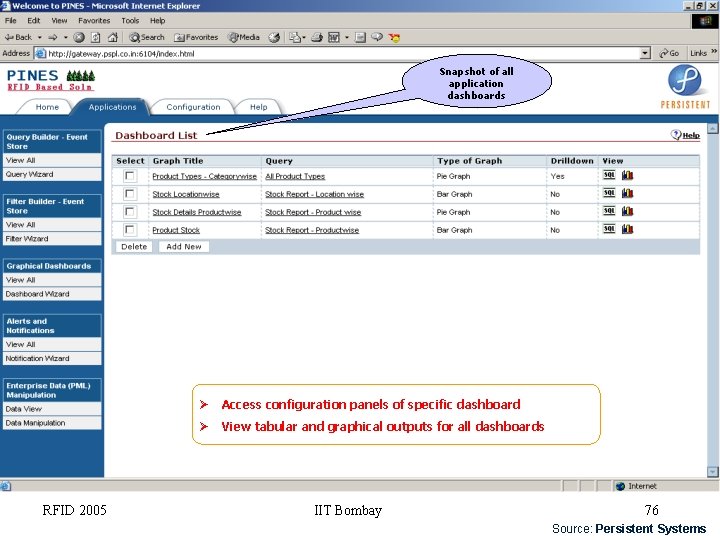Image resolution: width=720 pixels, height=540 pixels.
Task: Expand the Back button history dropdown
Action: pyautogui.click(x=39, y=37)
